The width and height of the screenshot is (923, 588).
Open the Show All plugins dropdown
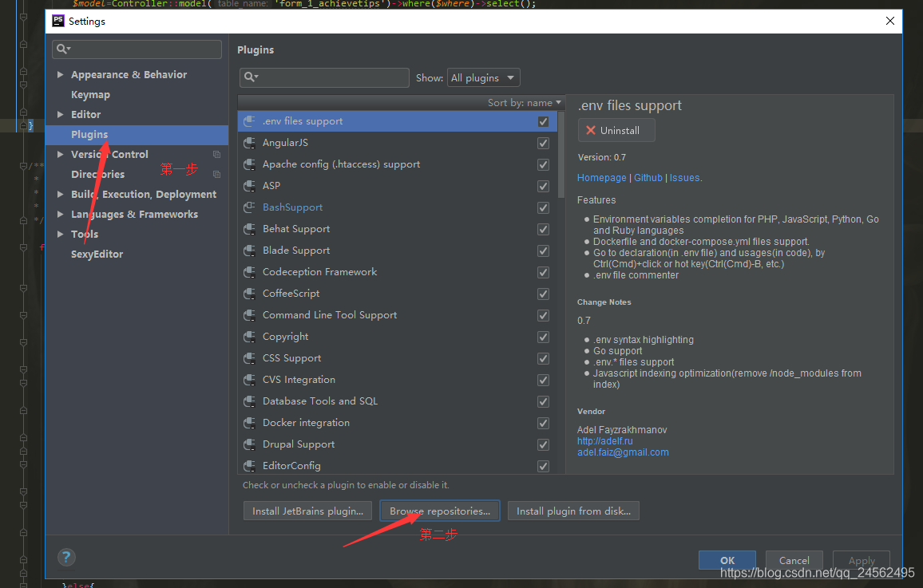[x=484, y=77]
